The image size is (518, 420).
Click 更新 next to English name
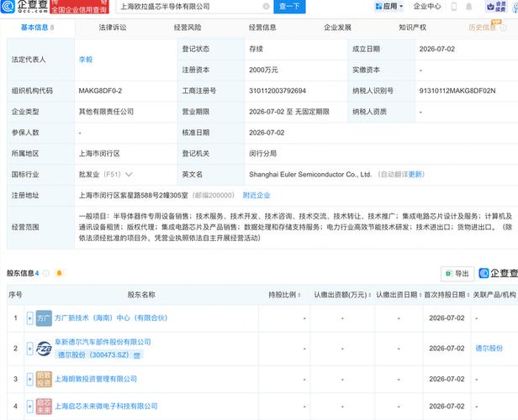pos(415,174)
